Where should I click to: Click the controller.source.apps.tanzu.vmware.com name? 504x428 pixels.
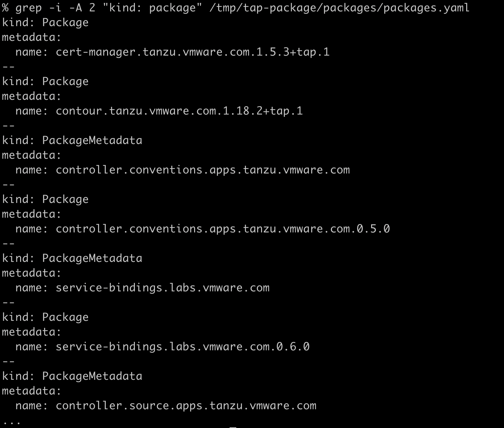[186, 406]
